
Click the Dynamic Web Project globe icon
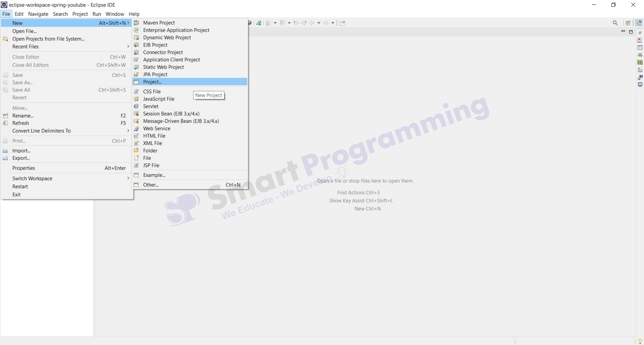136,38
